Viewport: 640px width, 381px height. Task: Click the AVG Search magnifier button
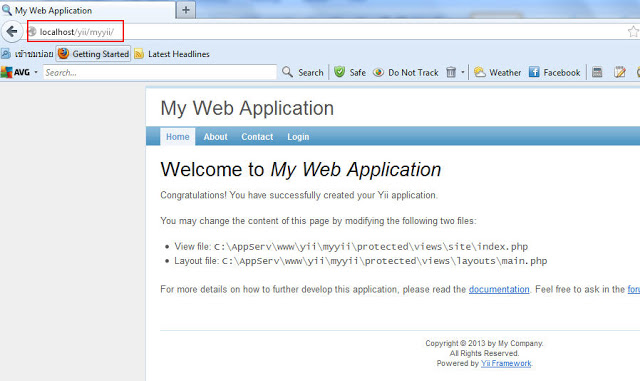(303, 73)
